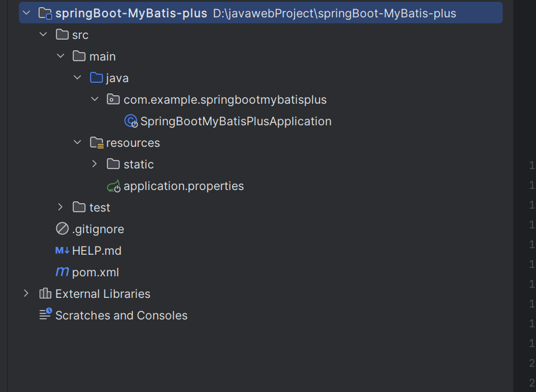
Task: Collapse the main folder chevron
Action: pos(61,56)
